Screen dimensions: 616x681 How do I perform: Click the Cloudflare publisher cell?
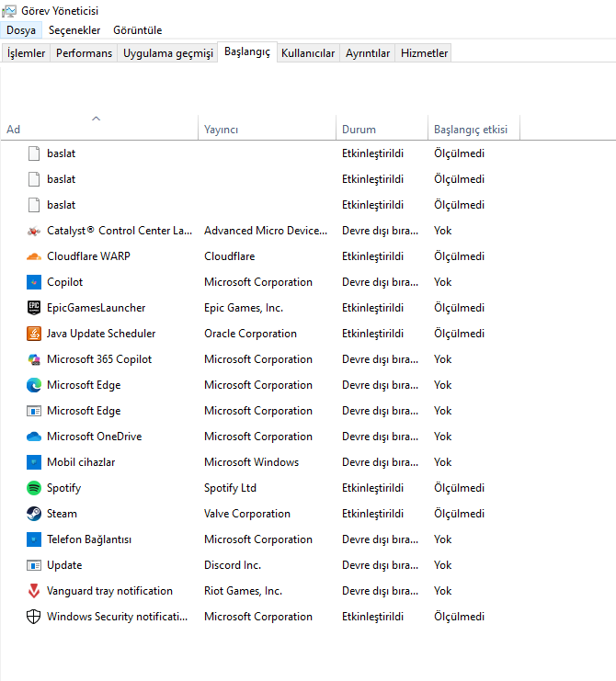(x=229, y=256)
